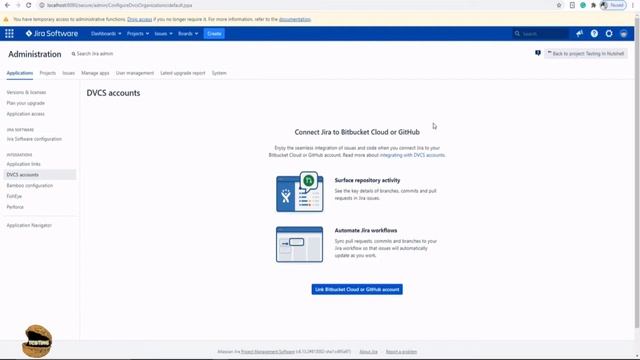Switch to the Issues admin tab
The width and height of the screenshot is (640, 360).
69,73
